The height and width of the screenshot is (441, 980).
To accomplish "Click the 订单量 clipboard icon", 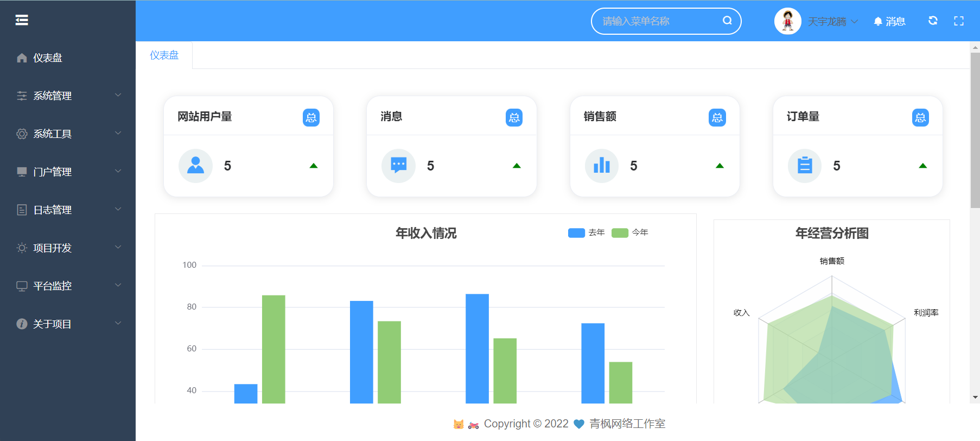I will coord(805,166).
